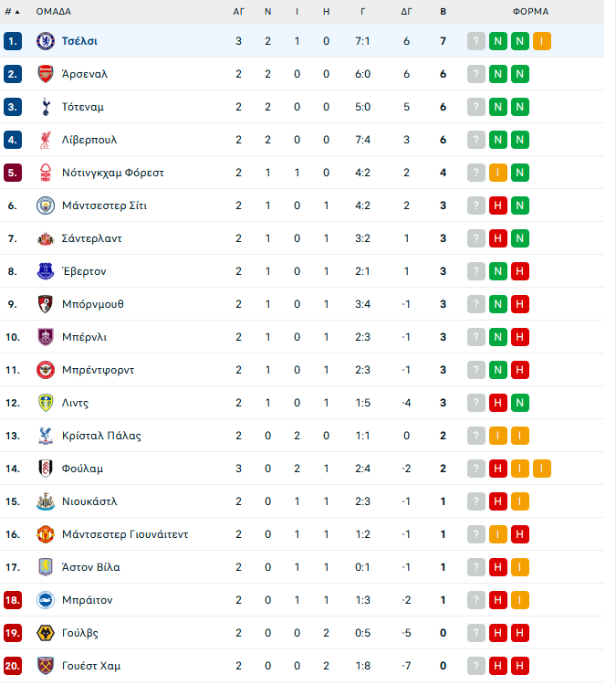Click the Tottenham cockerel logo

[x=46, y=107]
